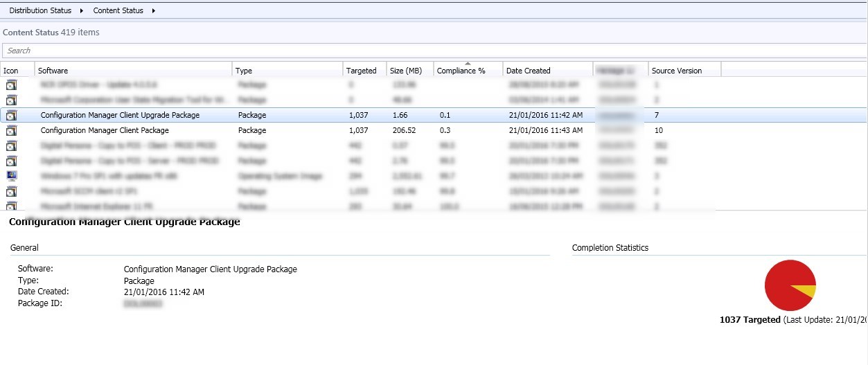Click the General section heading
Viewport: 868px width, 365px height.
[24, 248]
